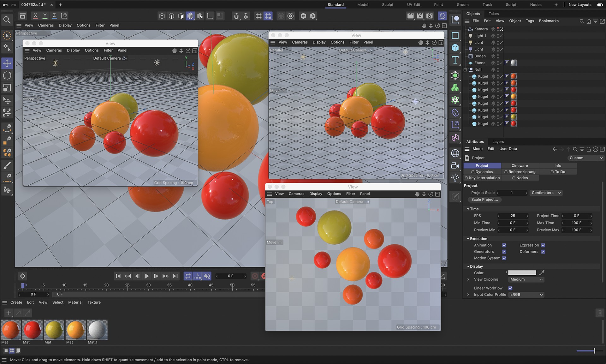This screenshot has width=606, height=364.
Task: Click the keyframe diamond icon beside timeline
Action: (23, 276)
